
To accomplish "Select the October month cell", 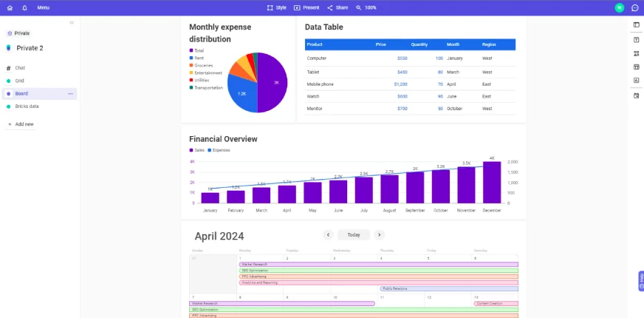I will pos(455,109).
